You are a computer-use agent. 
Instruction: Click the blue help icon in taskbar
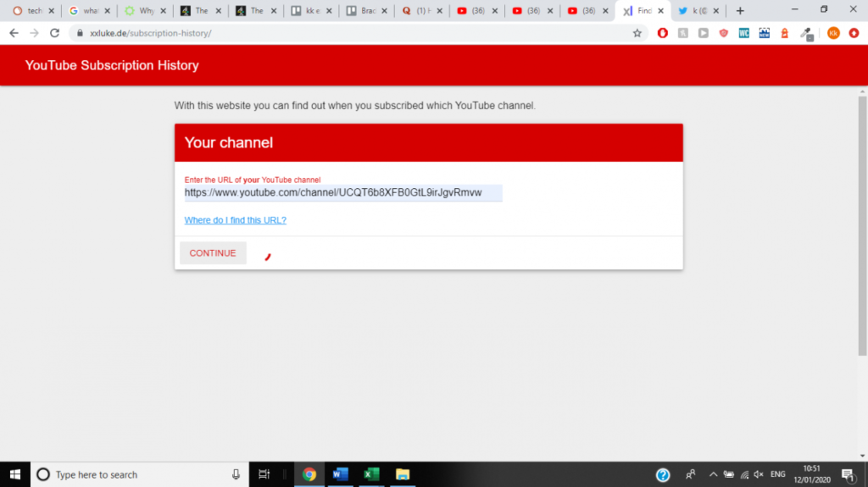click(663, 475)
